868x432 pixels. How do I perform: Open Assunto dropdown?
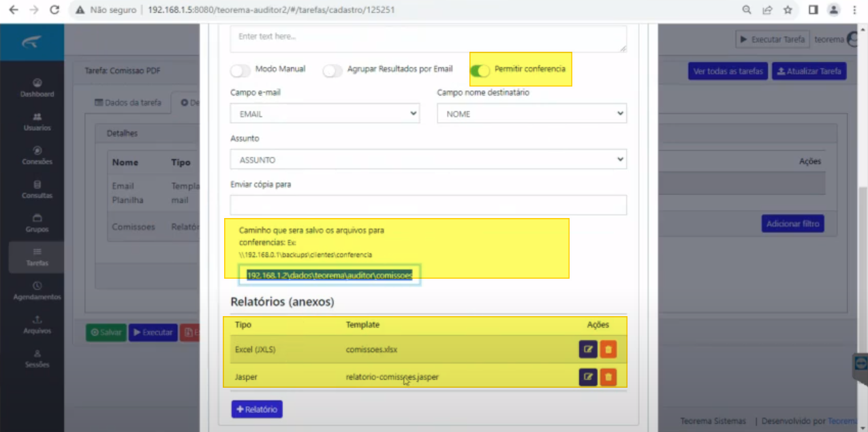click(429, 159)
